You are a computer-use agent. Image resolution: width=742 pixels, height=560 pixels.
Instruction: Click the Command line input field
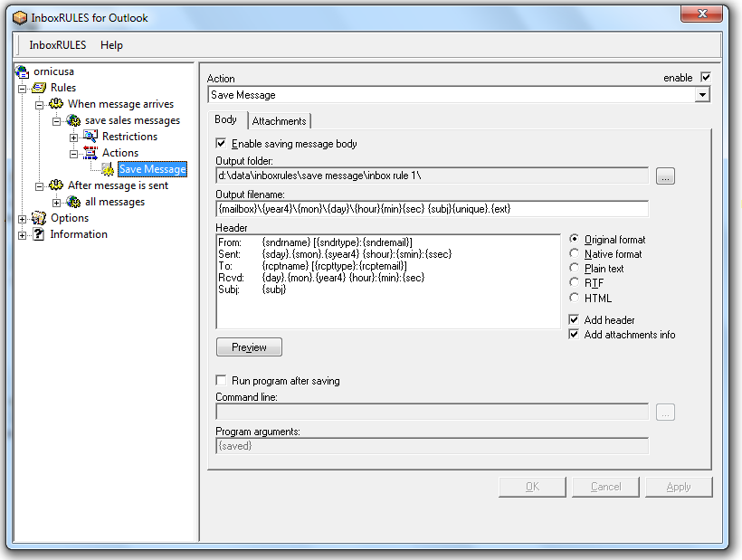coord(432,412)
